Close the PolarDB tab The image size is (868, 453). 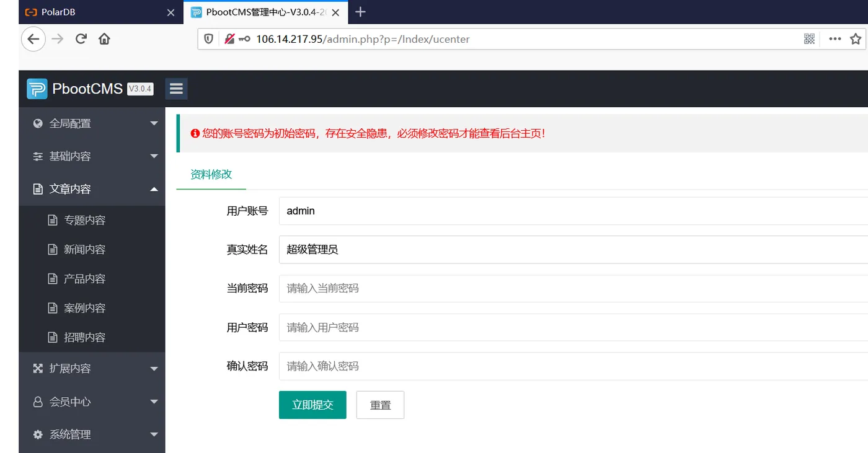171,12
